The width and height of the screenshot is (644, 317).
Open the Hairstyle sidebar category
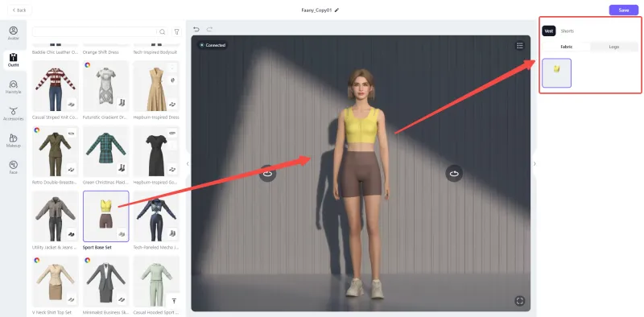coord(13,87)
